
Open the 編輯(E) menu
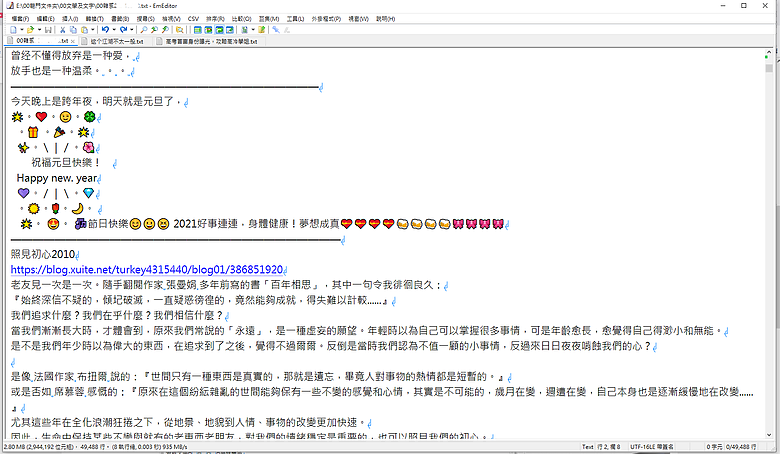pos(45,19)
